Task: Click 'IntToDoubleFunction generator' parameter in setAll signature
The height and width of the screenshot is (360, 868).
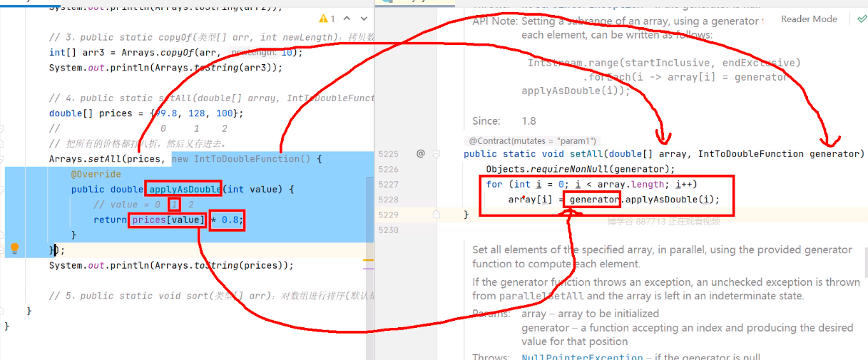Action: point(779,154)
